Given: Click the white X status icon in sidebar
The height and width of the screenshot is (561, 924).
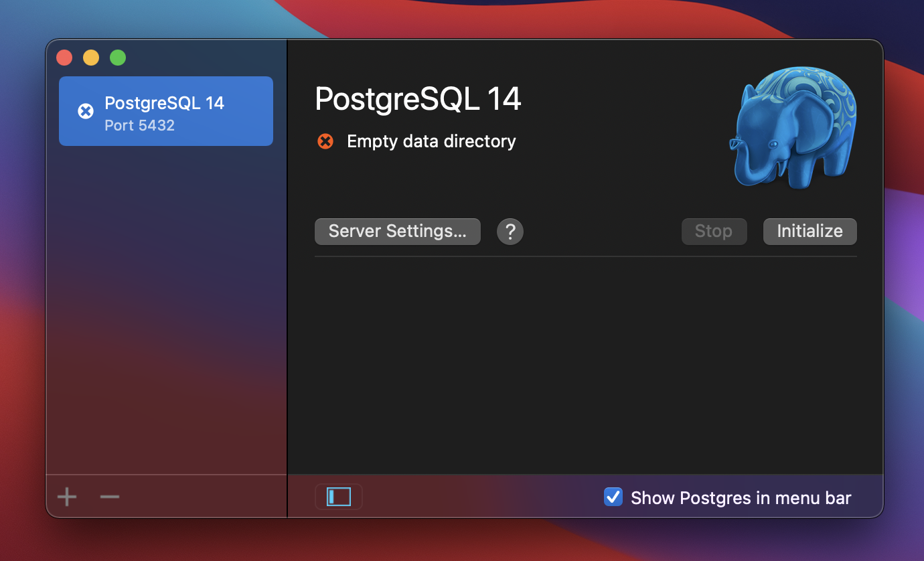Looking at the screenshot, I should (x=86, y=111).
